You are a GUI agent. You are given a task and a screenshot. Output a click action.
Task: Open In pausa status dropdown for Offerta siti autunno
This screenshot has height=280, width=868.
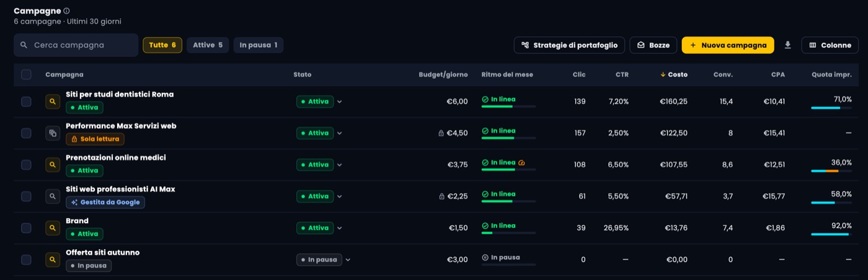(x=324, y=260)
